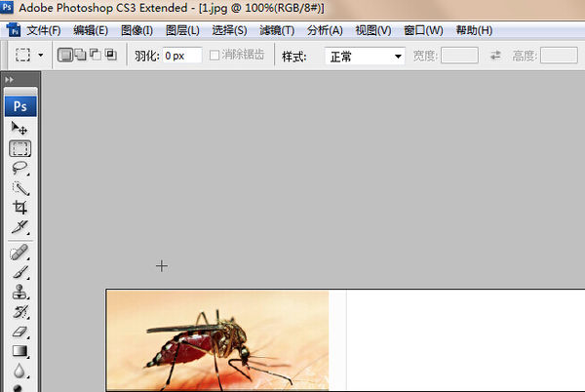The width and height of the screenshot is (585, 392).
Task: Open the 分析(A) menu
Action: click(325, 30)
